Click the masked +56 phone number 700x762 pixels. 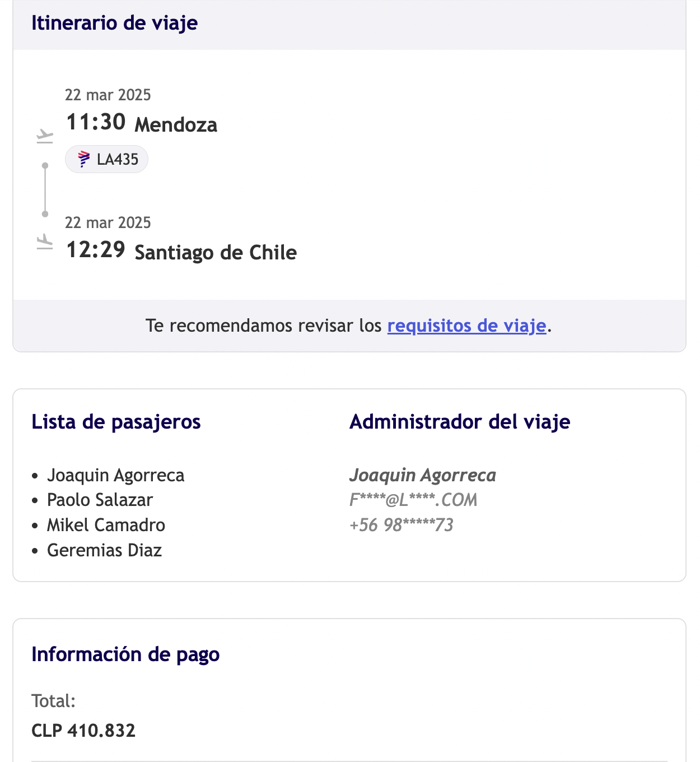click(401, 525)
